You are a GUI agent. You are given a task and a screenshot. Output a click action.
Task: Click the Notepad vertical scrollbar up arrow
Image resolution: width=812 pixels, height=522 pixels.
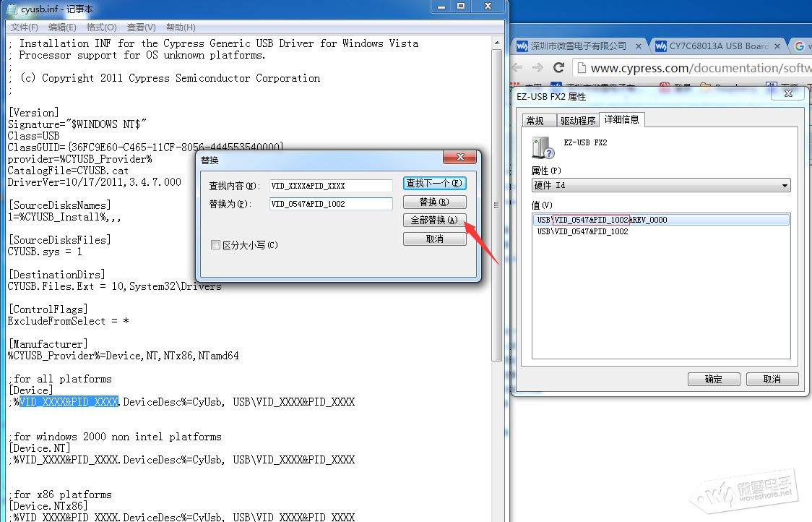[x=496, y=43]
